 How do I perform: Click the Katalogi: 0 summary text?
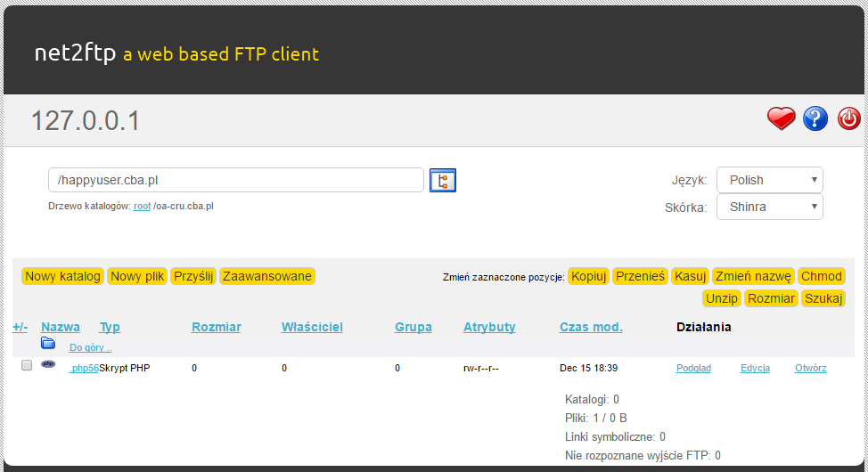tap(593, 399)
